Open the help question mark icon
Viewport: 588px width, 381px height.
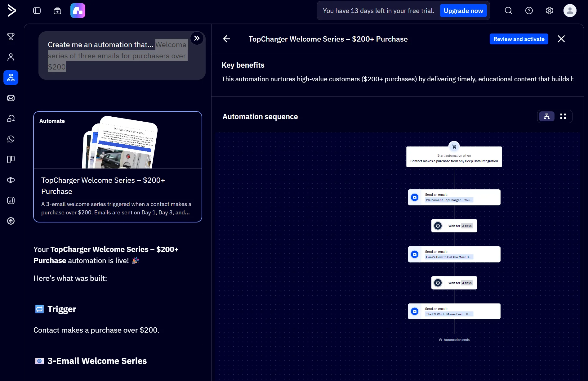[529, 11]
